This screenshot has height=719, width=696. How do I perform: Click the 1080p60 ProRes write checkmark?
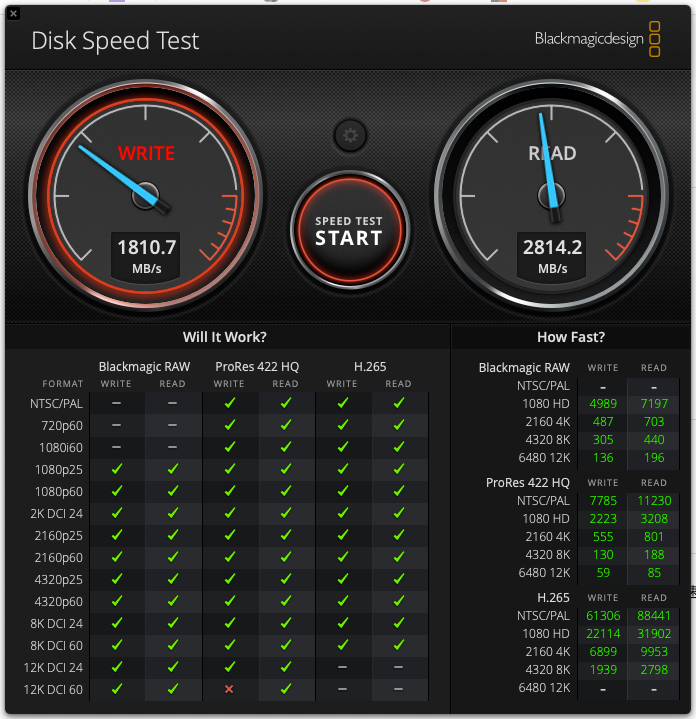[x=230, y=491]
